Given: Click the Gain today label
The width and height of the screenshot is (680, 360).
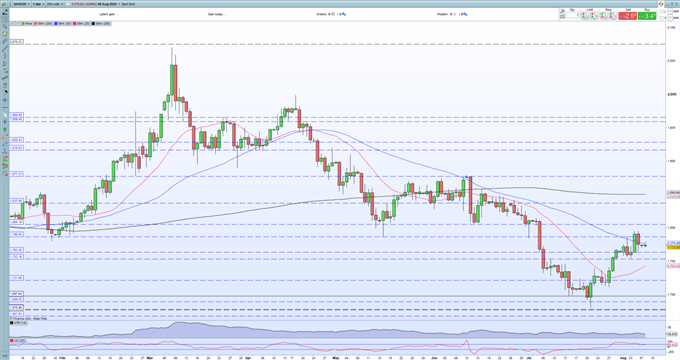Looking at the screenshot, I should [x=216, y=14].
